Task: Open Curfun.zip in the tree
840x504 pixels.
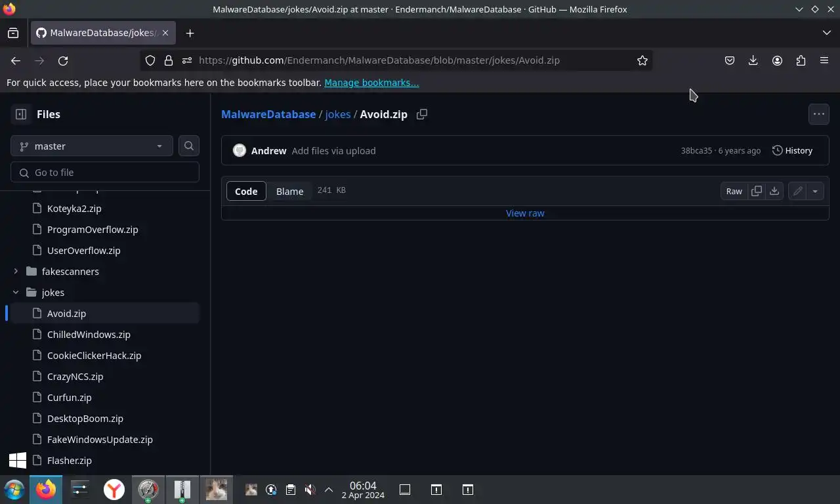Action: point(69,397)
